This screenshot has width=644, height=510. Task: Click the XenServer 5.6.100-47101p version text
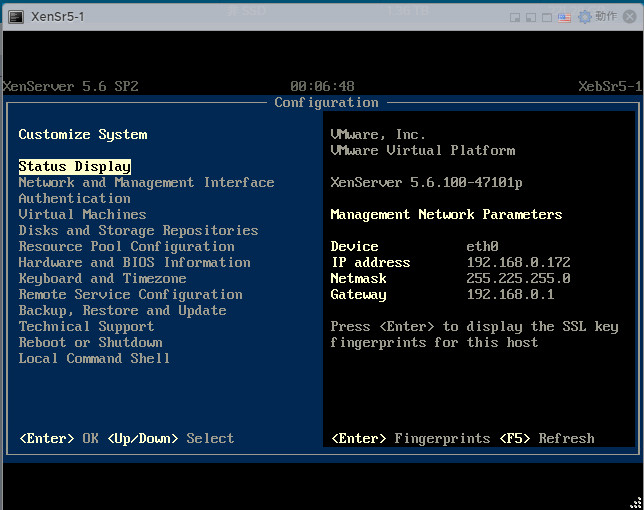click(426, 182)
